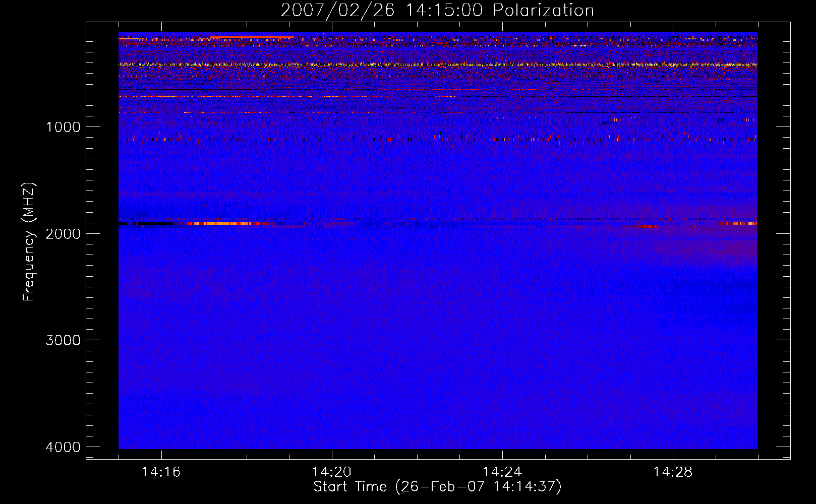The image size is (816, 504).
Task: Click the 14:24 time tick label
Action: click(502, 472)
